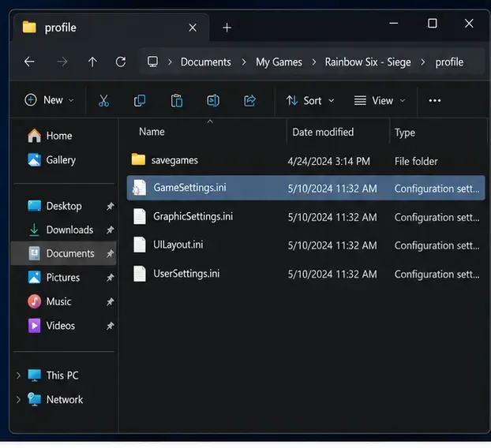Select Network in sidebar
The image size is (491, 448).
65,400
